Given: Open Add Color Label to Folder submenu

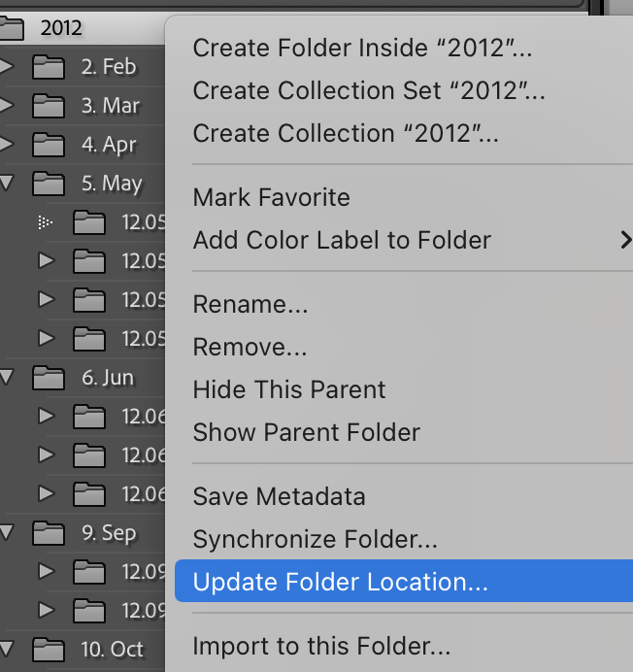Looking at the screenshot, I should tap(342, 240).
